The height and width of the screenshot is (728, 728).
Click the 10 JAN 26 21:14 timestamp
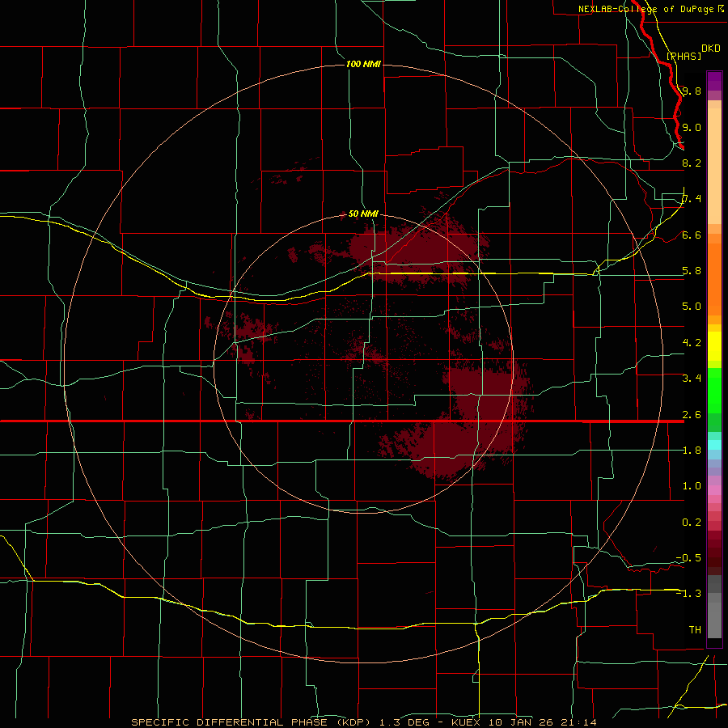tap(542, 722)
